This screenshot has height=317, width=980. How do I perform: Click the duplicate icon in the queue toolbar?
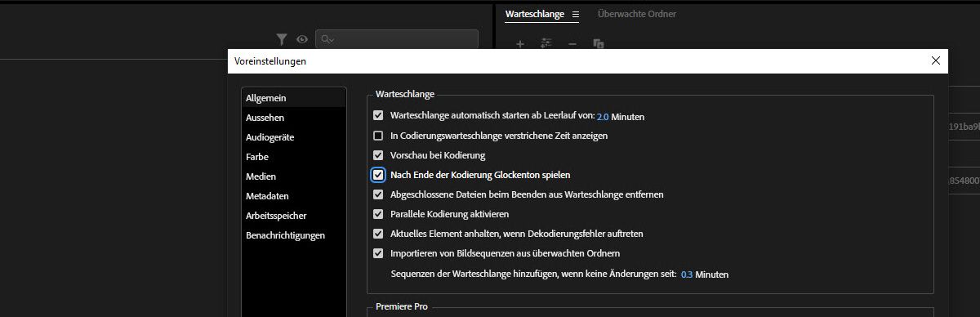(x=598, y=43)
